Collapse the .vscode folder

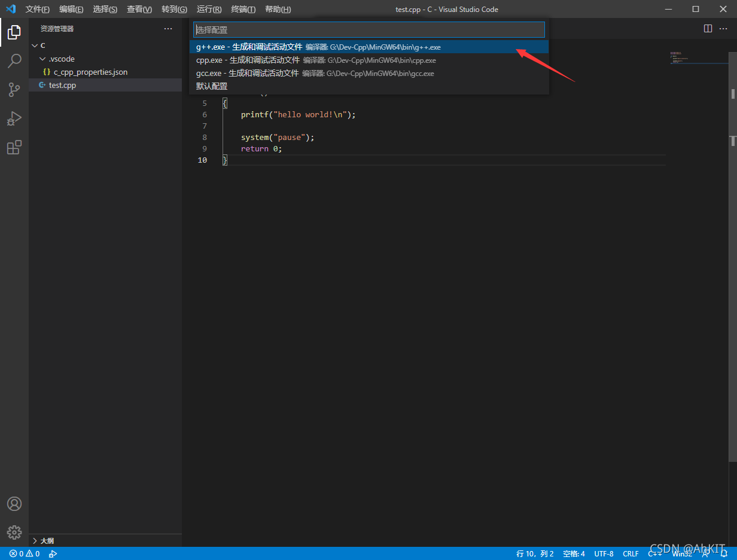[x=105, y=59]
